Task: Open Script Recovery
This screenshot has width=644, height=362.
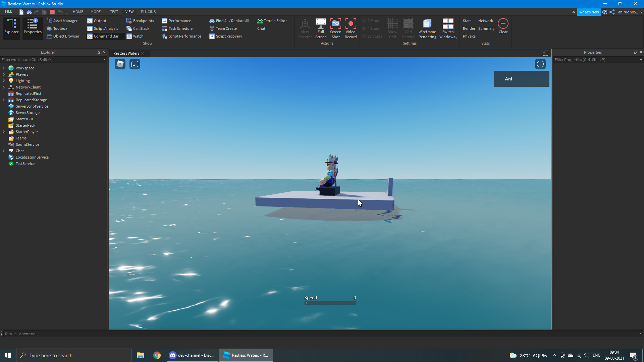Action: click(226, 36)
